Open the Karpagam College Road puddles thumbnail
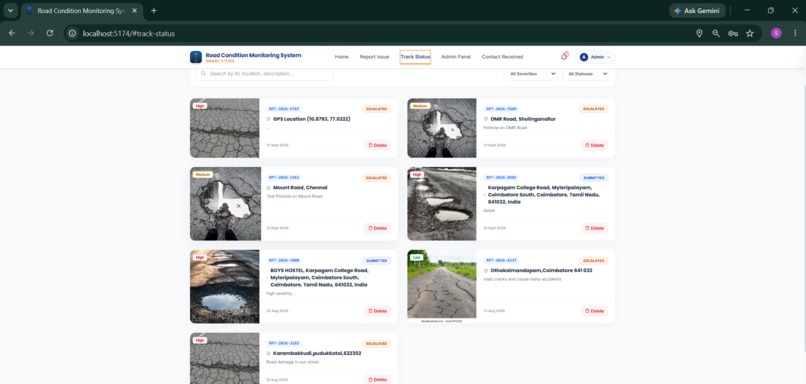This screenshot has width=806, height=384. tap(442, 204)
